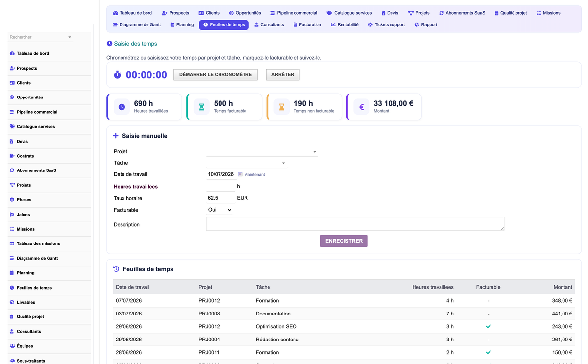The height and width of the screenshot is (364, 588).
Task: Click the Documentation task cell
Action: click(273, 314)
